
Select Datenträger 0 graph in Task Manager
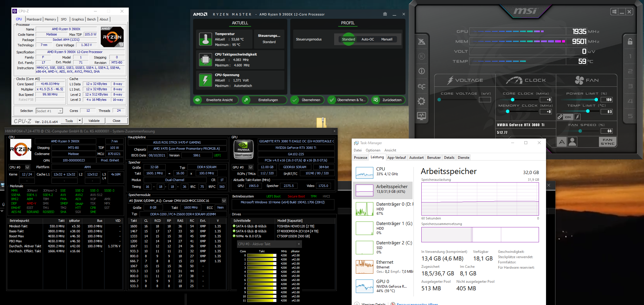tap(364, 209)
